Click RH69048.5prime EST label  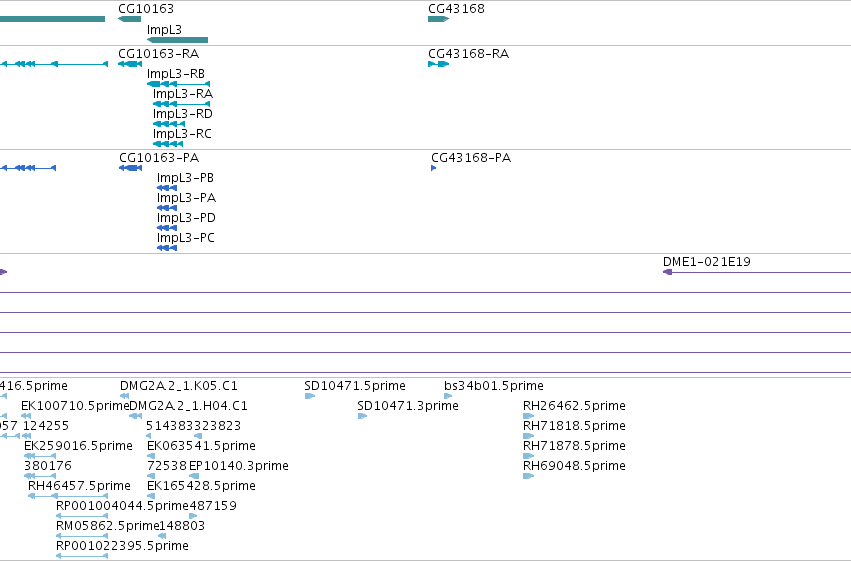(574, 466)
